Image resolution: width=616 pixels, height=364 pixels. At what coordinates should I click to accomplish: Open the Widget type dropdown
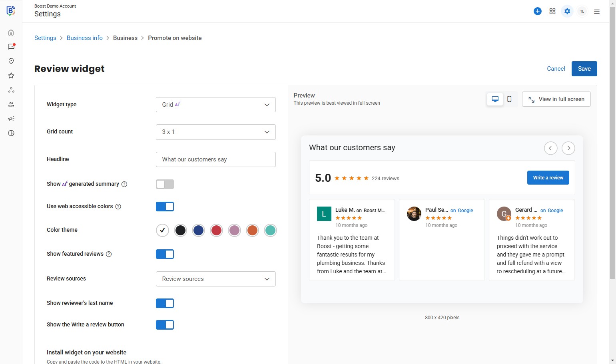215,105
